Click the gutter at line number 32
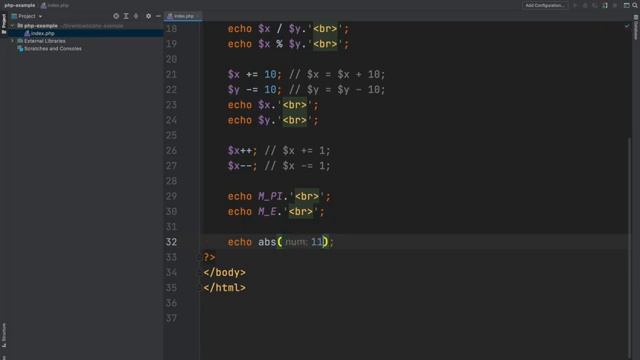This screenshot has width=640, height=360. pos(171,242)
